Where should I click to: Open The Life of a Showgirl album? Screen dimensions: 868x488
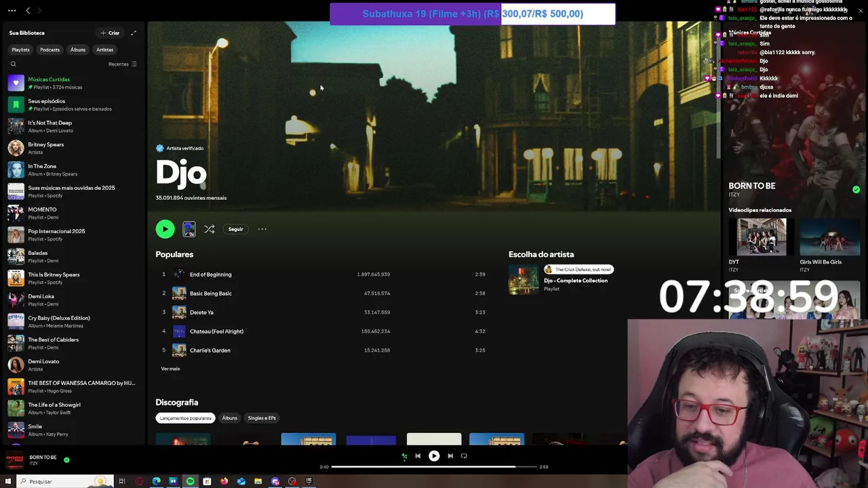click(x=73, y=408)
